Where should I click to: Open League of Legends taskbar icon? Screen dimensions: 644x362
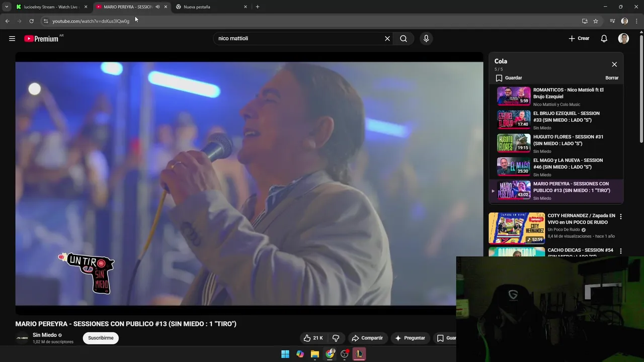(x=359, y=354)
